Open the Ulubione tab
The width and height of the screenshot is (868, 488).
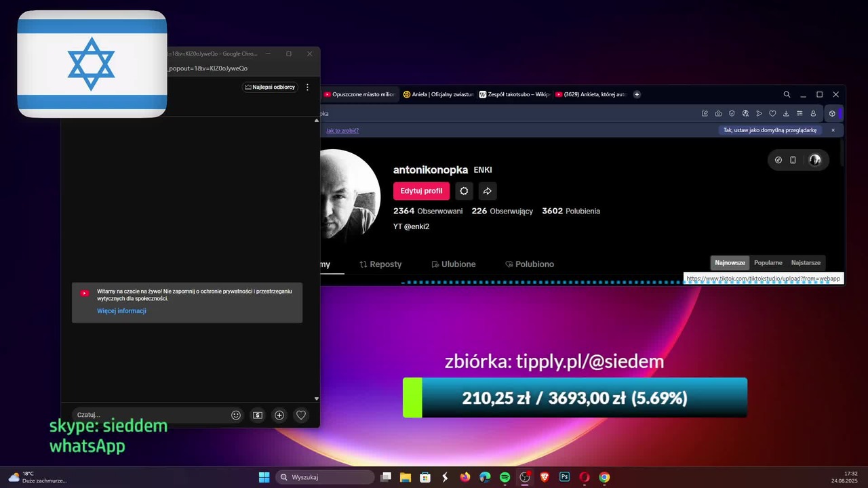point(453,264)
